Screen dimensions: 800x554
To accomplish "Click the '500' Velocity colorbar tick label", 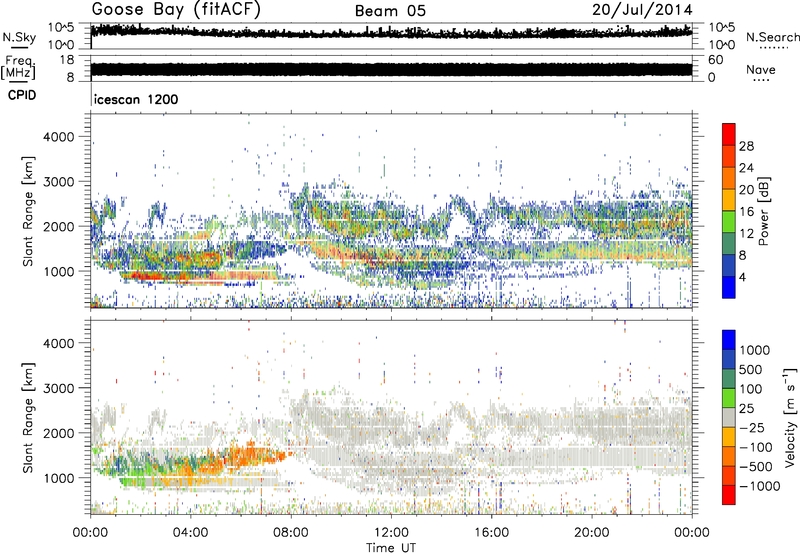I will tap(751, 369).
